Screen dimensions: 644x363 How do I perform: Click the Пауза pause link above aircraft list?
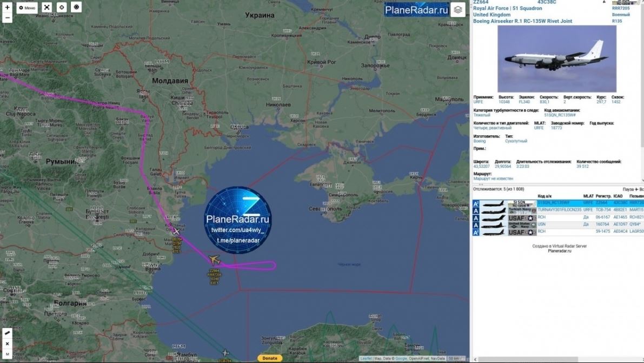[x=628, y=189]
